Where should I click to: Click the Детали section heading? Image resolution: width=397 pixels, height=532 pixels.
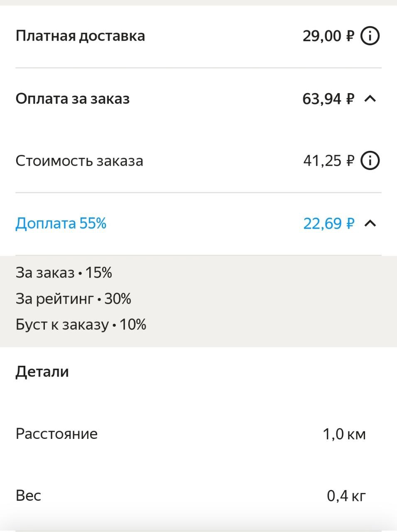point(42,372)
